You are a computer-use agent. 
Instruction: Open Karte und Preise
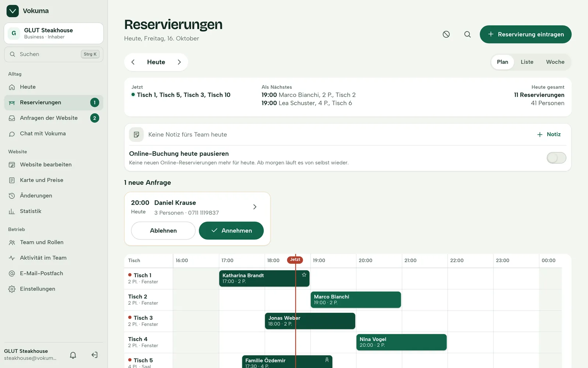[54, 180]
